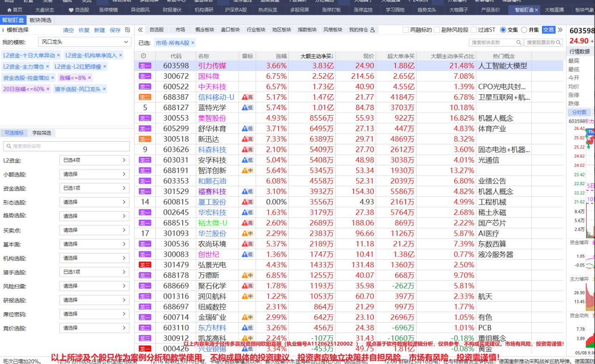Screen dimensions: 595x364
Task: Open column settings hexagon icon in table header
Action: coord(144,56)
